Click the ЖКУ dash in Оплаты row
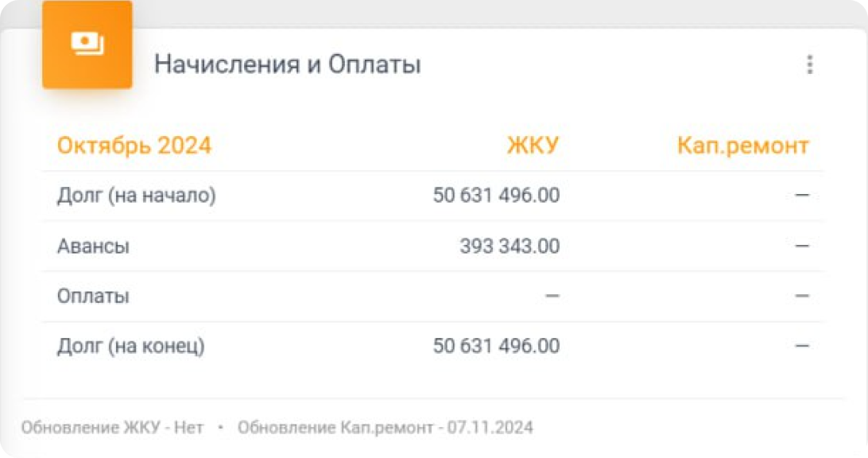Image resolution: width=868 pixels, height=458 pixels. [552, 297]
